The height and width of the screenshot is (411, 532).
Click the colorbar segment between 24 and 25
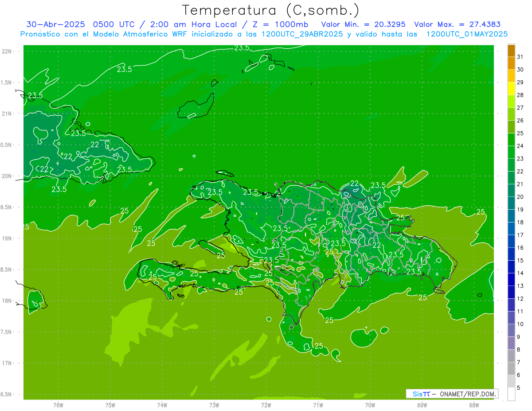pyautogui.click(x=511, y=140)
